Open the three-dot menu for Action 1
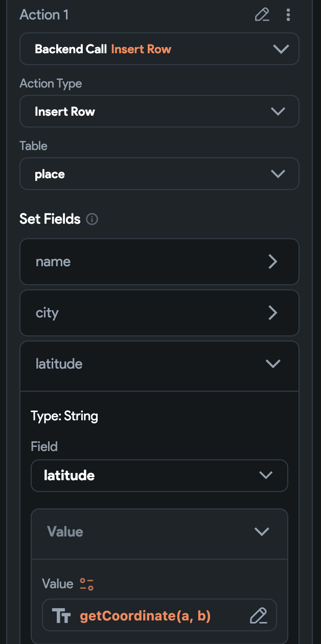The height and width of the screenshot is (644, 321). 288,15
